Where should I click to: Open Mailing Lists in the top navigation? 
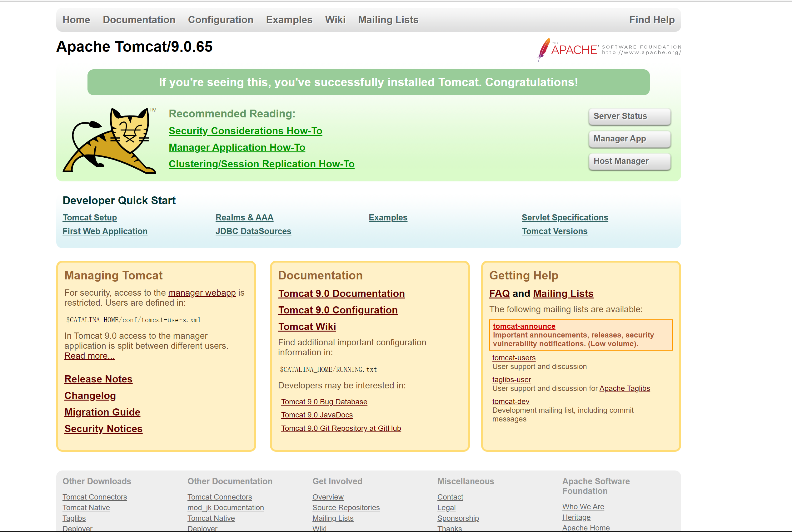(388, 20)
